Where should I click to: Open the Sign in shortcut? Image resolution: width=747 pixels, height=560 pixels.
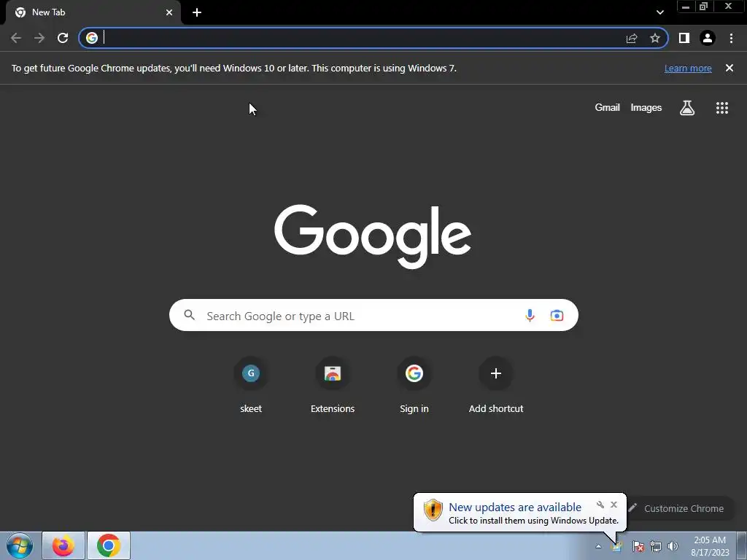[414, 386]
